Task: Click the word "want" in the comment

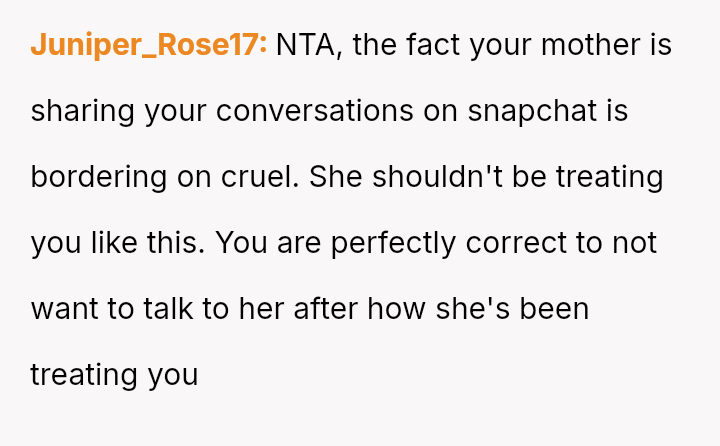Action: click(x=65, y=309)
